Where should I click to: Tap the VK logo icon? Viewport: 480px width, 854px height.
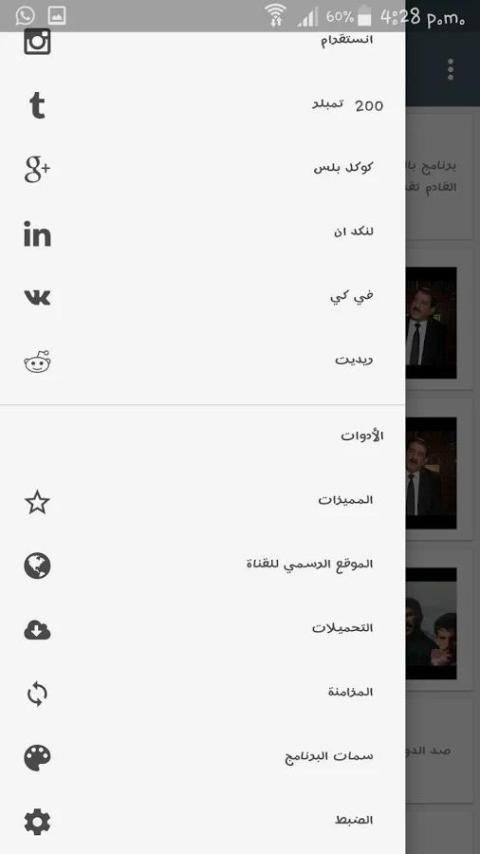point(37,297)
